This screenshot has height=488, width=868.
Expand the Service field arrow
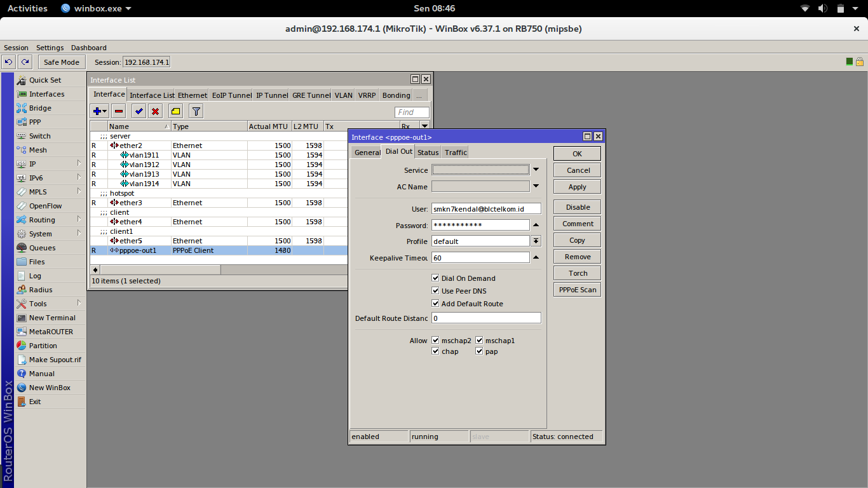pyautogui.click(x=536, y=170)
